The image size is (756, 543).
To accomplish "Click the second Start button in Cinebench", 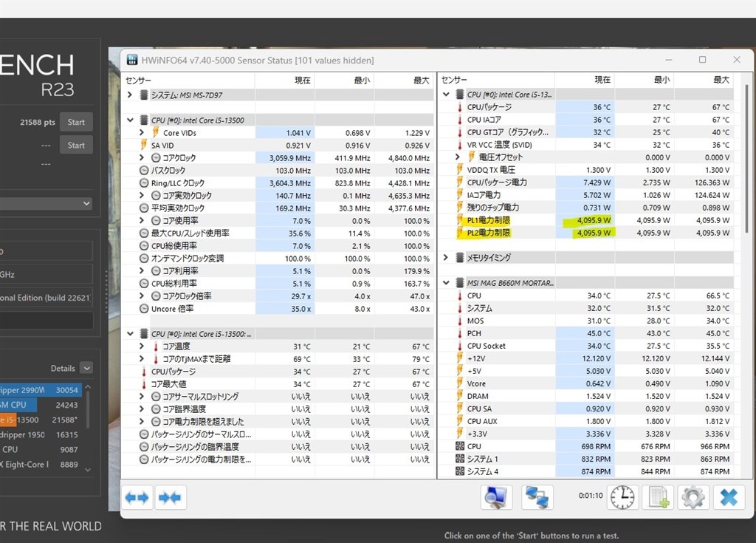I will (x=76, y=146).
